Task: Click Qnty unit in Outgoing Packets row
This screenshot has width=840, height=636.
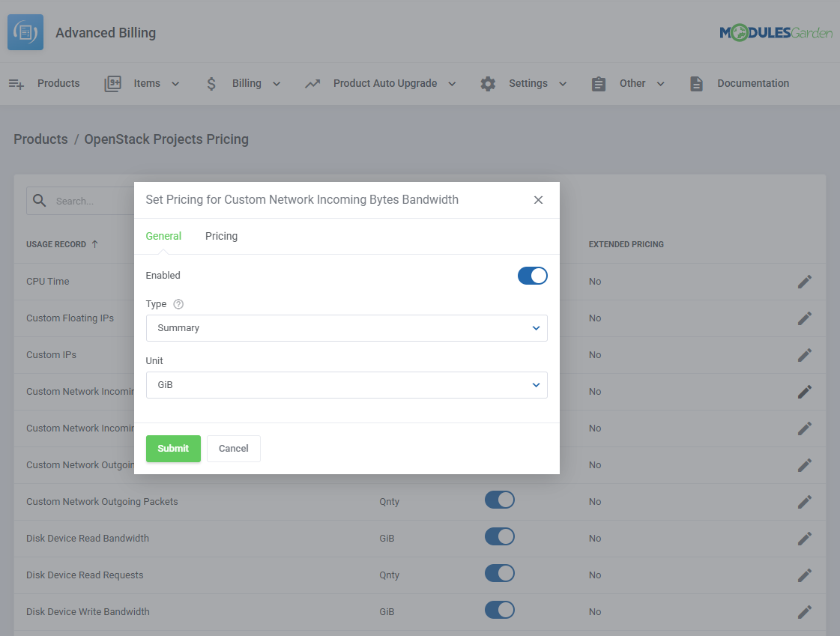Action: (390, 502)
